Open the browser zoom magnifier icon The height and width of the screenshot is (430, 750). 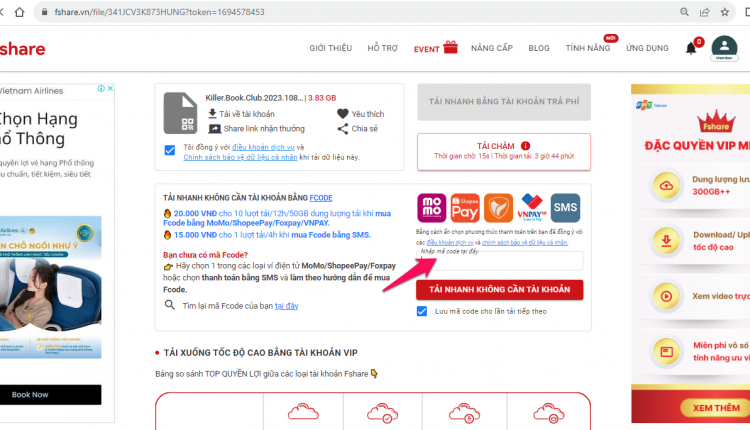(684, 12)
